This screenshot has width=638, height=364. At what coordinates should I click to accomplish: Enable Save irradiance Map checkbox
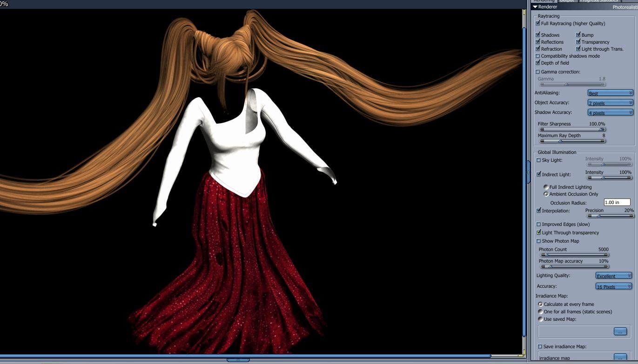click(540, 346)
